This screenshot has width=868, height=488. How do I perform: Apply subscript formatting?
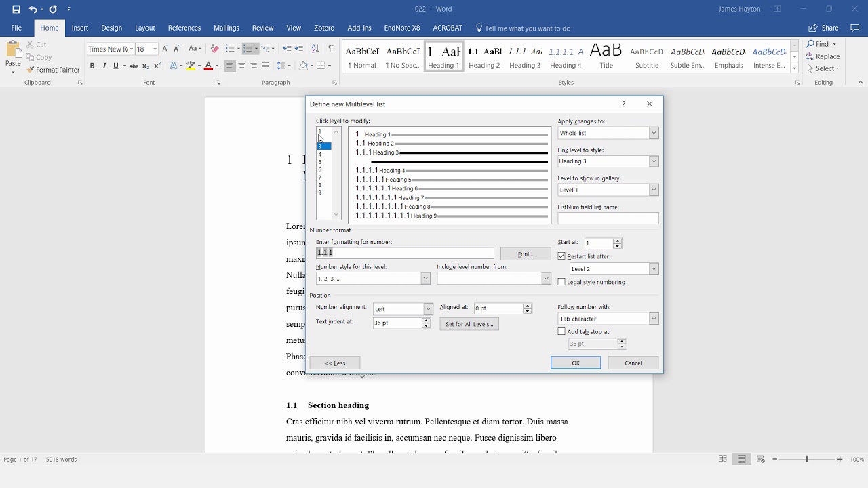pyautogui.click(x=144, y=66)
